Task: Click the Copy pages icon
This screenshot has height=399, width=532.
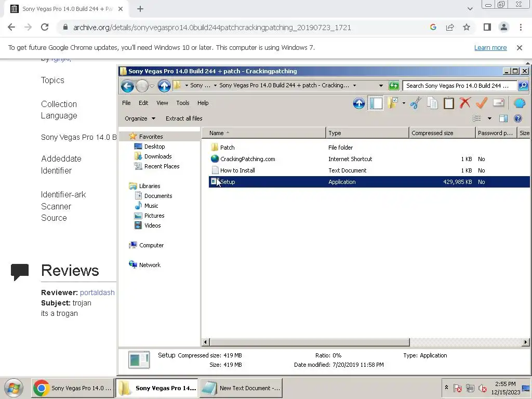Action: 432,103
